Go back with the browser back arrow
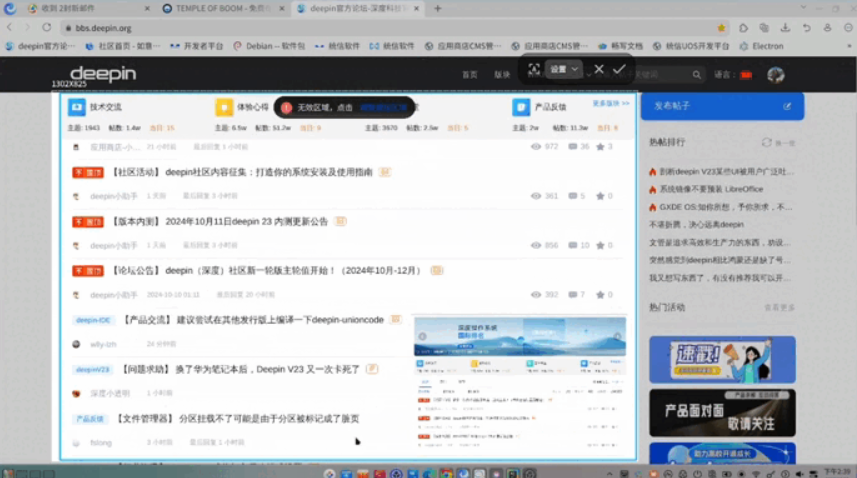 click(x=10, y=27)
